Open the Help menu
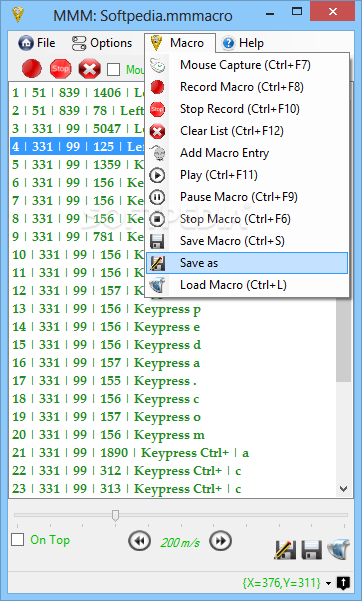 [243, 43]
